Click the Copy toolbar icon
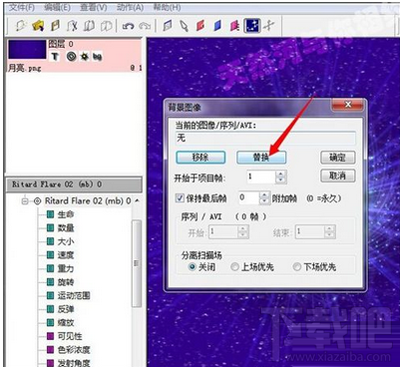400x367 pixels. [89, 26]
